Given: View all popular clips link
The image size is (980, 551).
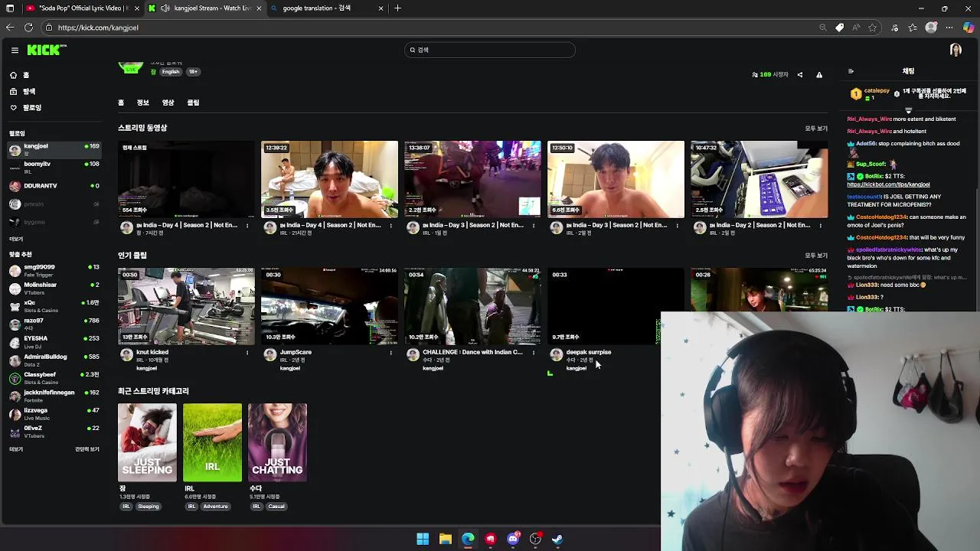Looking at the screenshot, I should (816, 256).
